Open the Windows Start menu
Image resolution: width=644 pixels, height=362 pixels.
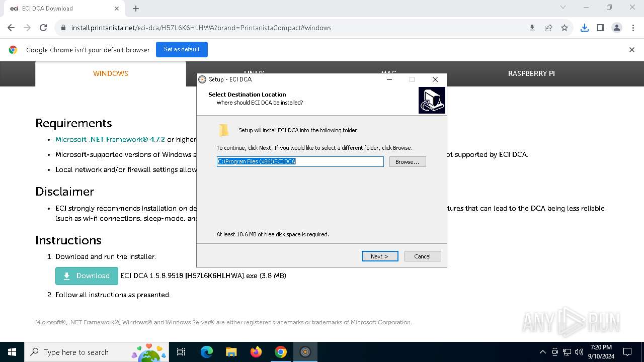(x=12, y=352)
